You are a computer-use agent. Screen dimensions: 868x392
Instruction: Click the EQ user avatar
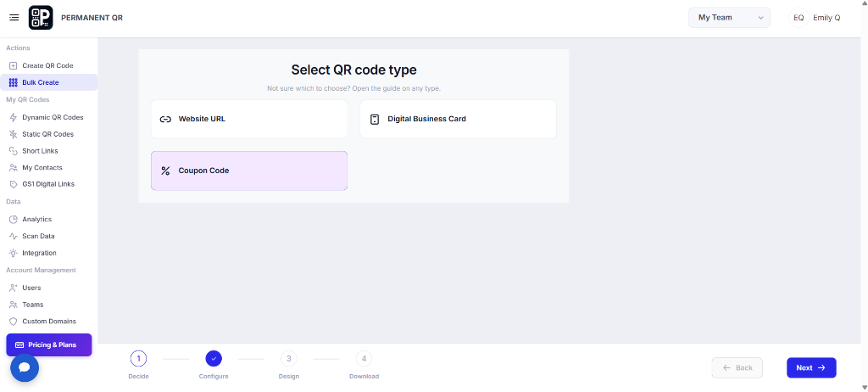coord(798,18)
